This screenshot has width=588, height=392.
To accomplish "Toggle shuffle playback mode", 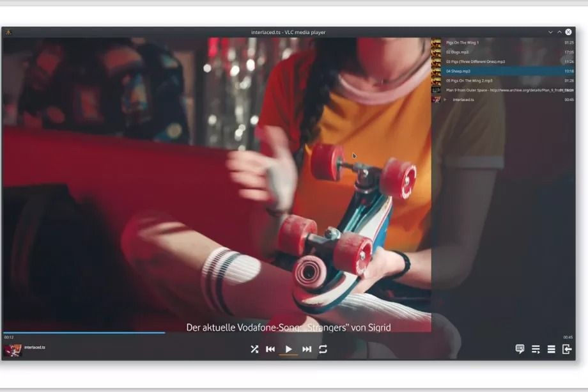I will click(254, 349).
